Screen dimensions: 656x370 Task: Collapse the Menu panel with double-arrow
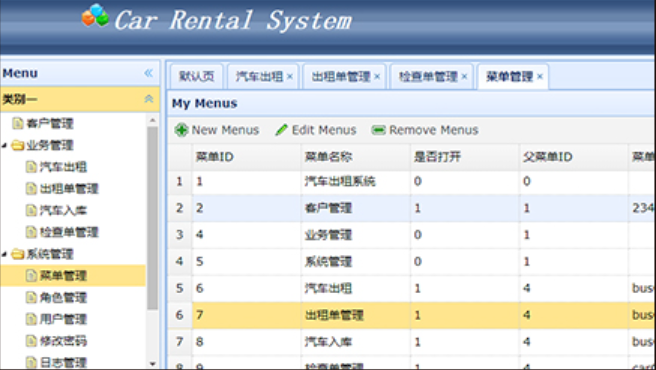(x=149, y=73)
